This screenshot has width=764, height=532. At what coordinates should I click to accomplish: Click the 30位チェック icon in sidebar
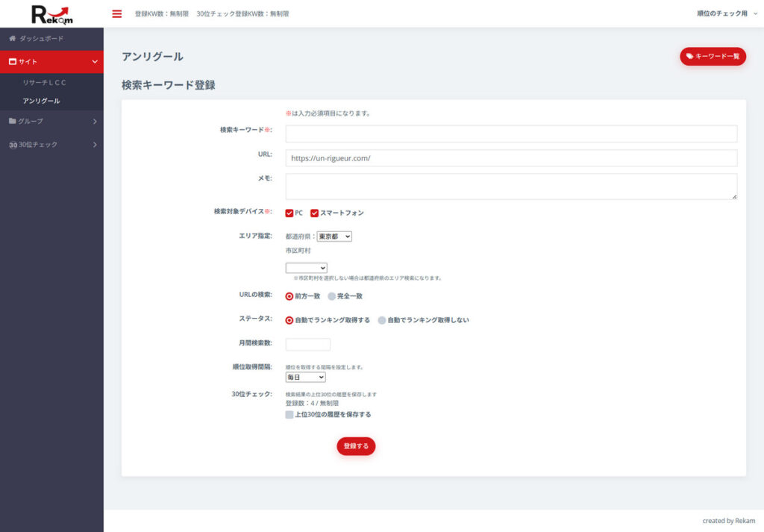(x=13, y=145)
